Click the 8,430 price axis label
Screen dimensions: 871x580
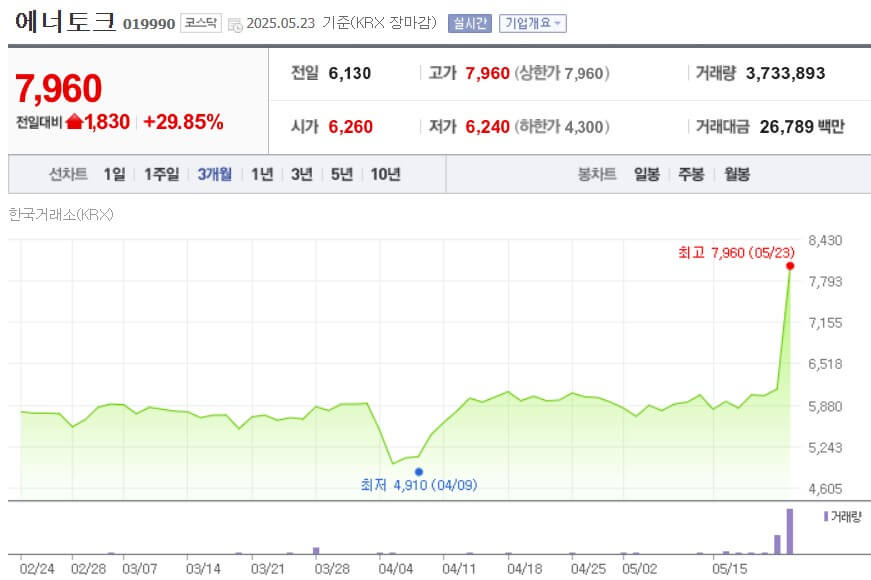825,241
